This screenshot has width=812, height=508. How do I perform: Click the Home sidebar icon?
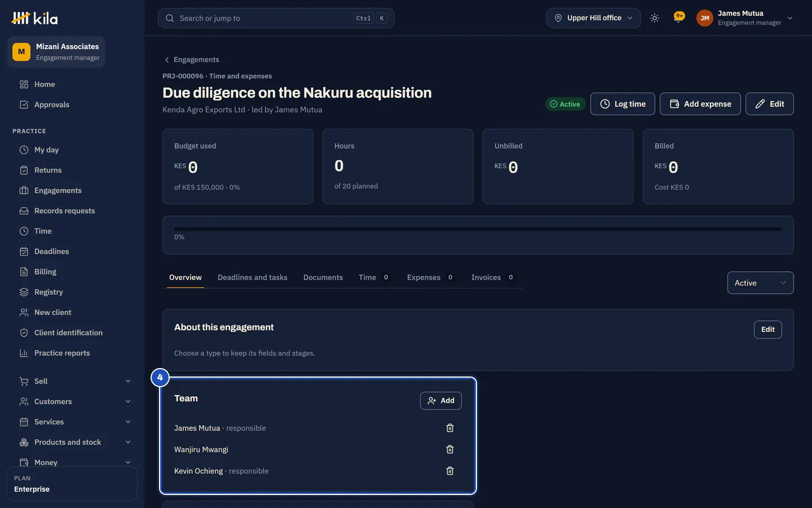point(24,84)
